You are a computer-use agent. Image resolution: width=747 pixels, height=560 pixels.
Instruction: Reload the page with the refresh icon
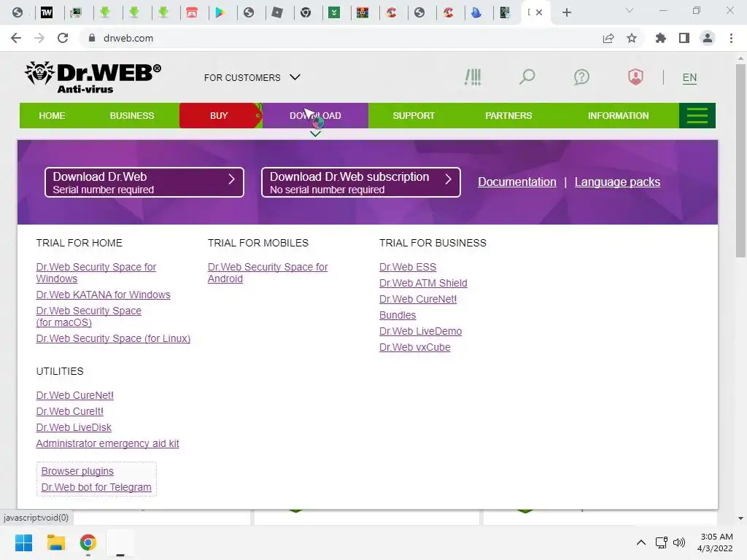63,38
